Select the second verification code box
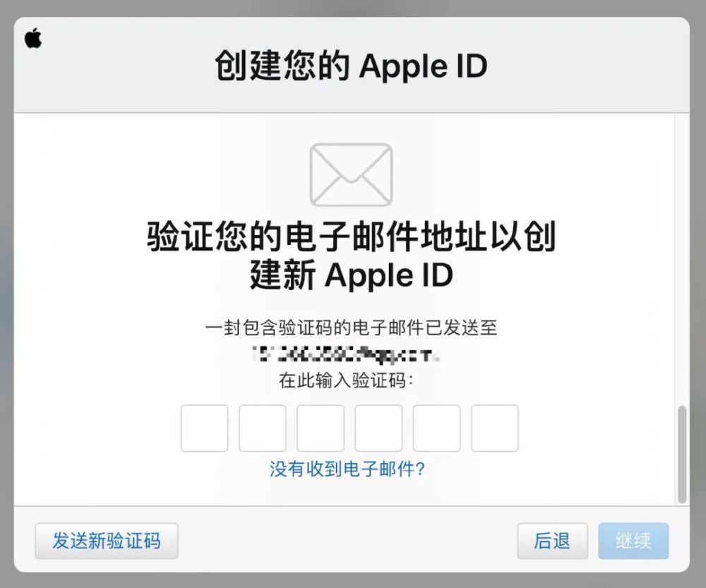Image resolution: width=706 pixels, height=588 pixels. point(263,428)
